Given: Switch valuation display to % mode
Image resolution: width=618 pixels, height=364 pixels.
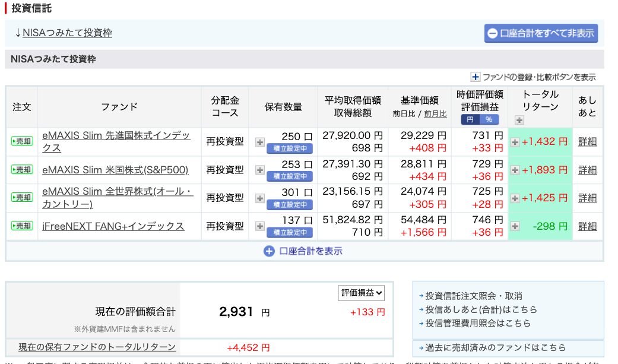Looking at the screenshot, I should [490, 119].
